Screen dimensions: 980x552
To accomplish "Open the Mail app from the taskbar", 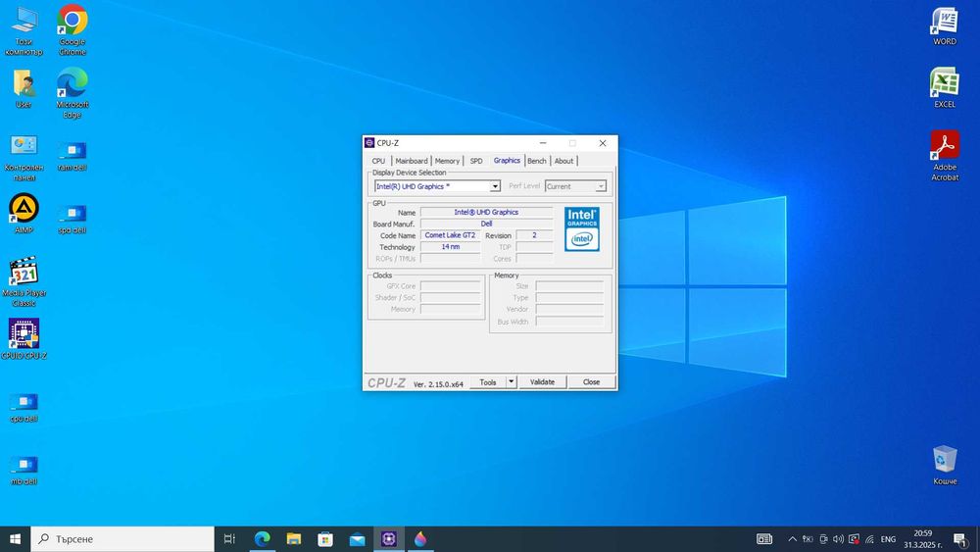I will pyautogui.click(x=358, y=539).
